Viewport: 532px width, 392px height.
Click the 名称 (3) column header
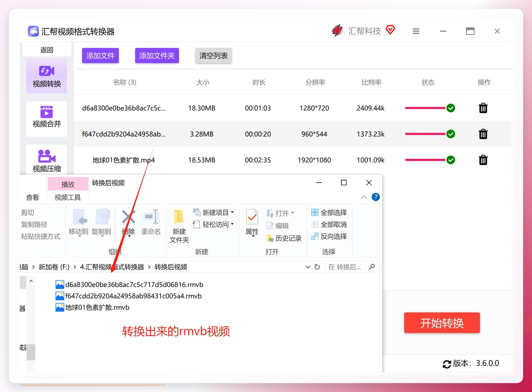pos(124,82)
